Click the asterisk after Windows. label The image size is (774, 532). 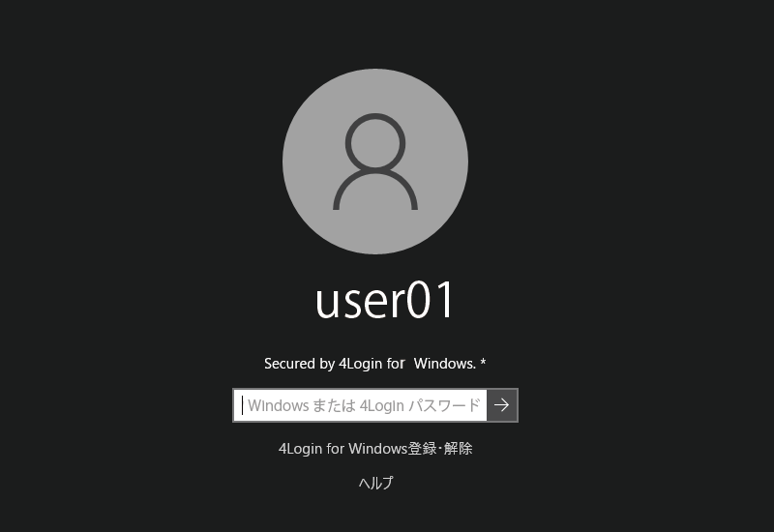[483, 362]
